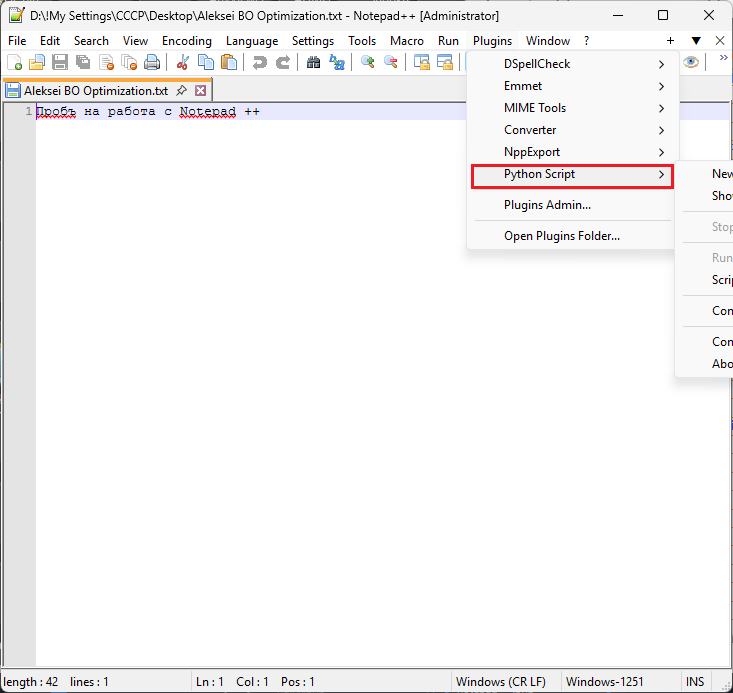Click the New file toolbar icon
The width and height of the screenshot is (733, 693).
click(x=14, y=62)
